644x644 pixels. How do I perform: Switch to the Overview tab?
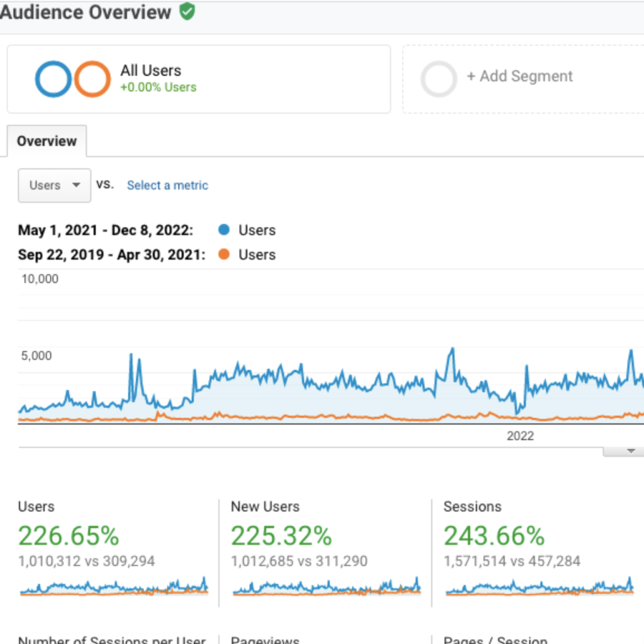click(47, 141)
